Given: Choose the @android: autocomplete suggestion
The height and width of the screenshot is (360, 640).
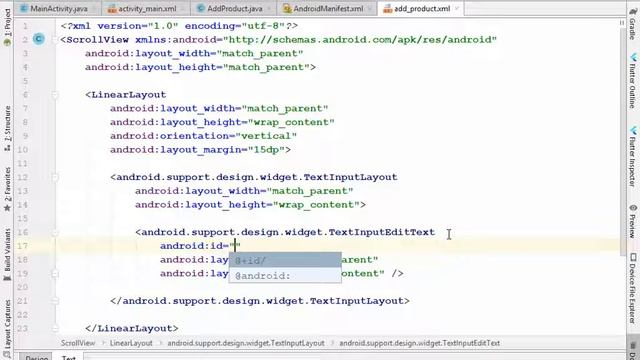Looking at the screenshot, I should tap(285, 276).
